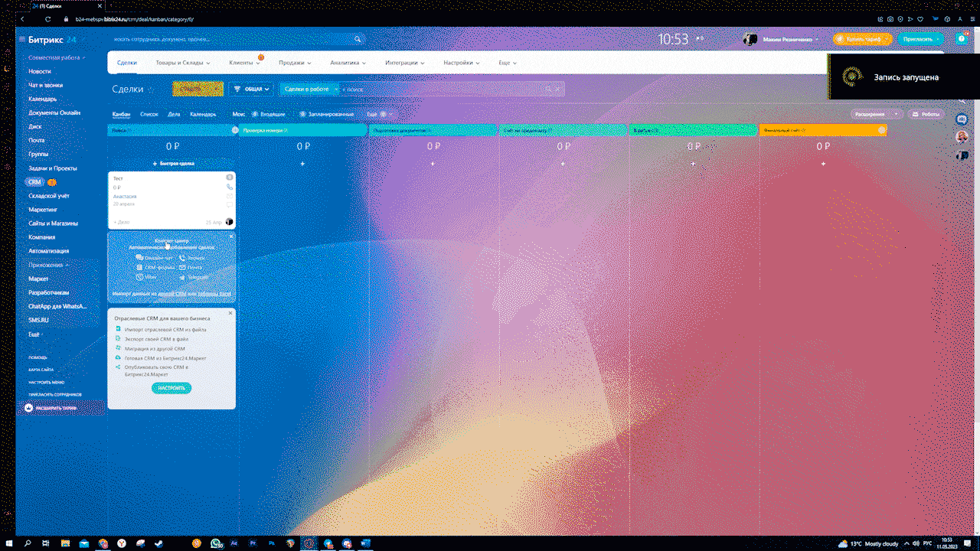Open Word from the Windows taskbar
The height and width of the screenshot is (551, 980).
pyautogui.click(x=365, y=543)
